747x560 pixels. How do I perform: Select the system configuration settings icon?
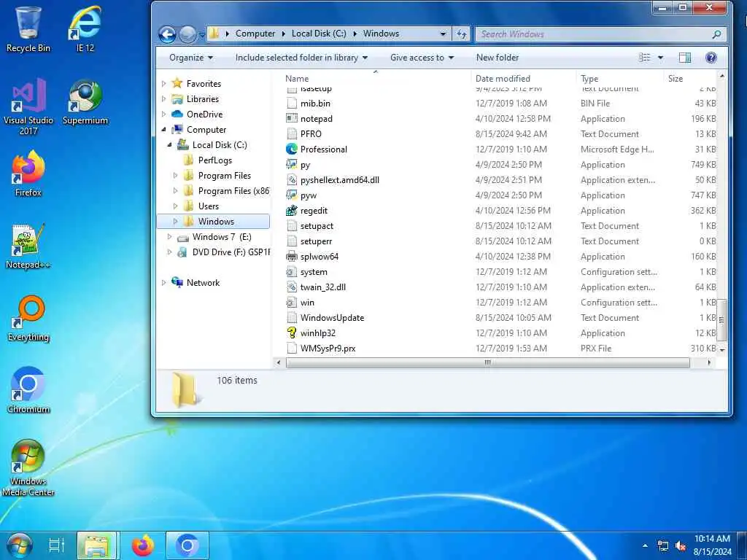point(292,272)
